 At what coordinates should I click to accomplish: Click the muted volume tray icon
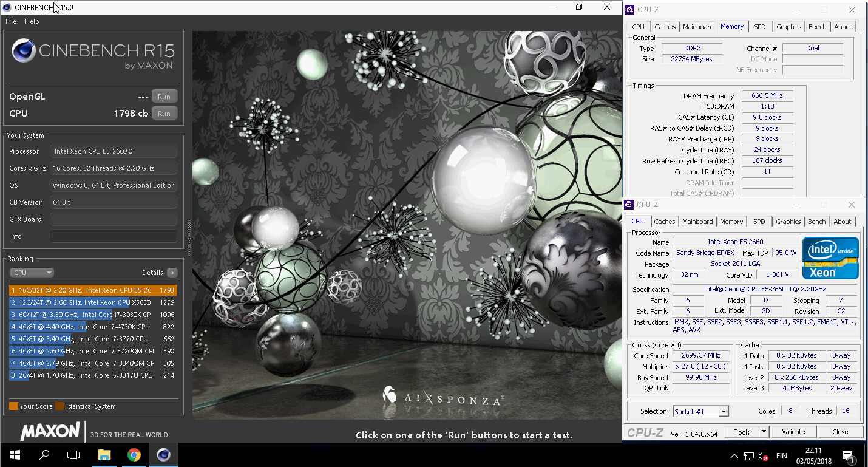pyautogui.click(x=764, y=455)
